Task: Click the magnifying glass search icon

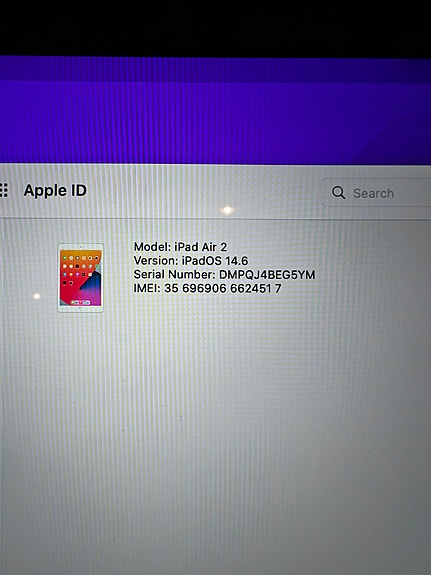Action: [338, 192]
